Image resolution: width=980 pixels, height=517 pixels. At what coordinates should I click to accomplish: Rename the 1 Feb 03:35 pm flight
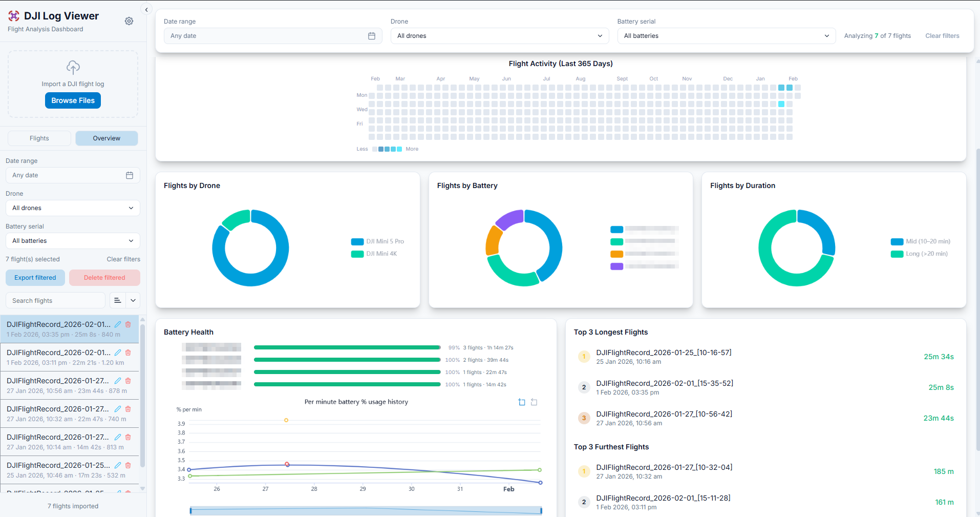[x=118, y=324]
